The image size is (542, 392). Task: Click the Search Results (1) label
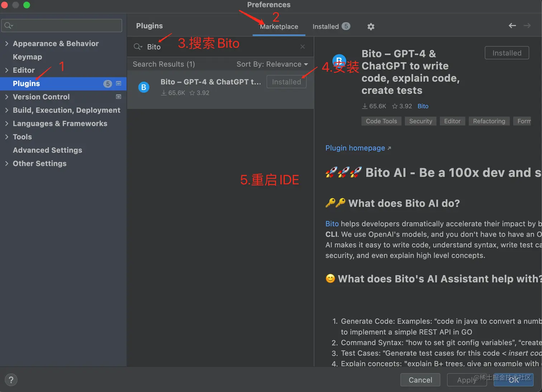pos(164,64)
